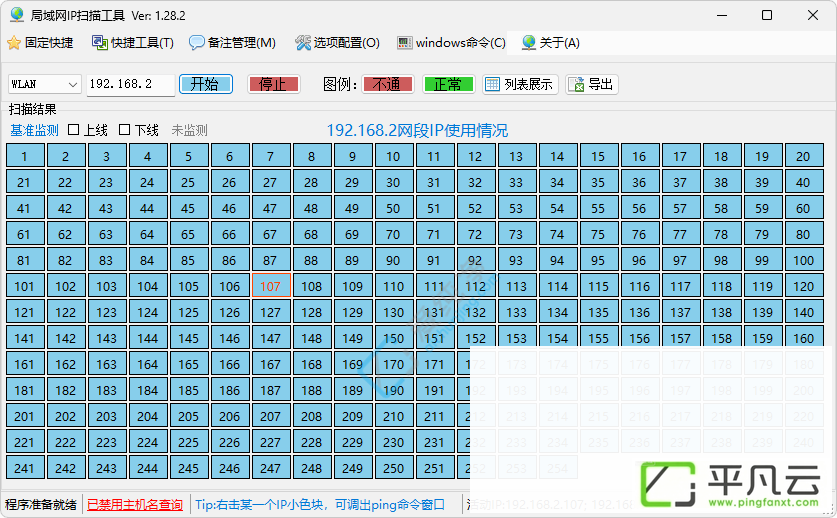The image size is (837, 518).
Task: Click the green 正常 legend swatch
Action: [x=448, y=84]
